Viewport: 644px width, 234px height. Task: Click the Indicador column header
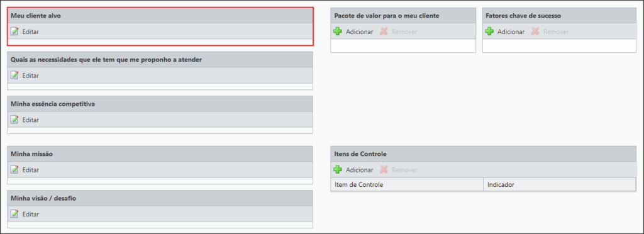pos(559,185)
